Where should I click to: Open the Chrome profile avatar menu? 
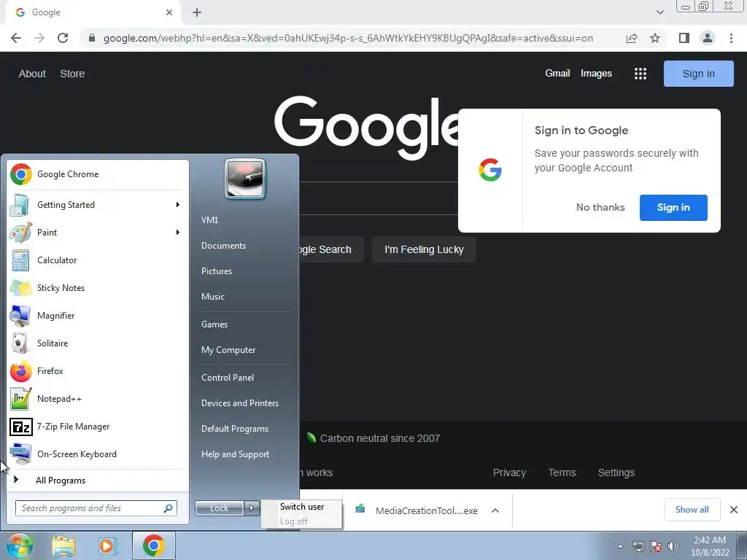(x=708, y=38)
